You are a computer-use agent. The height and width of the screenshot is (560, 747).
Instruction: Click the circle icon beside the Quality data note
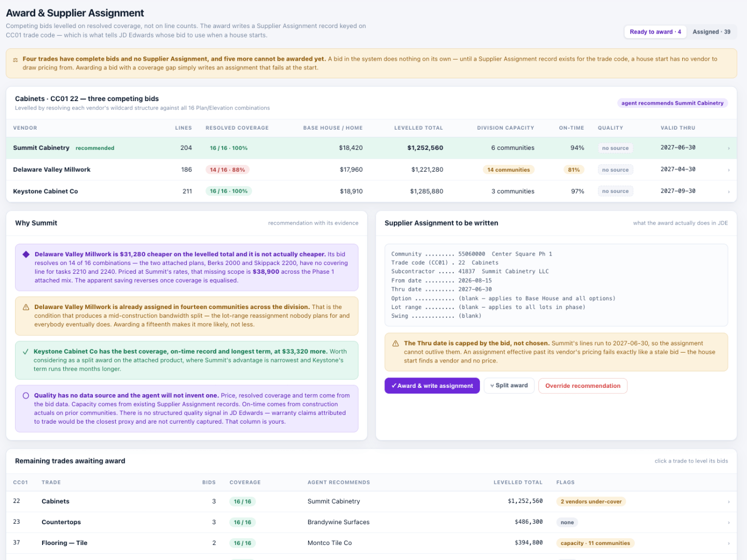click(x=26, y=396)
